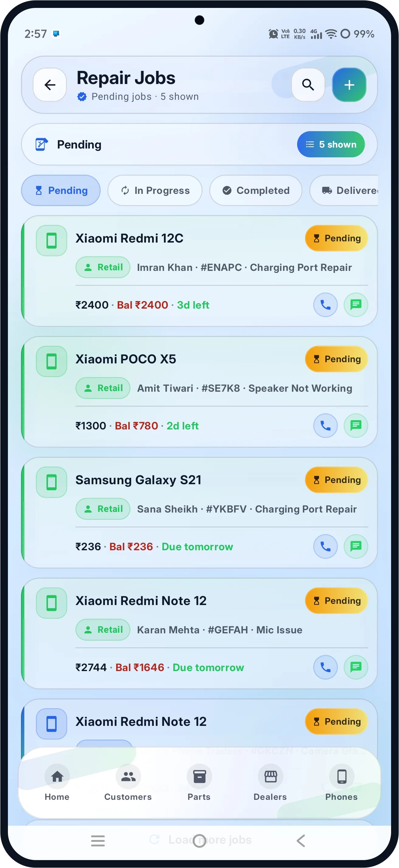Message Amit Tiwari via chat icon
The width and height of the screenshot is (399, 868).
tap(356, 425)
